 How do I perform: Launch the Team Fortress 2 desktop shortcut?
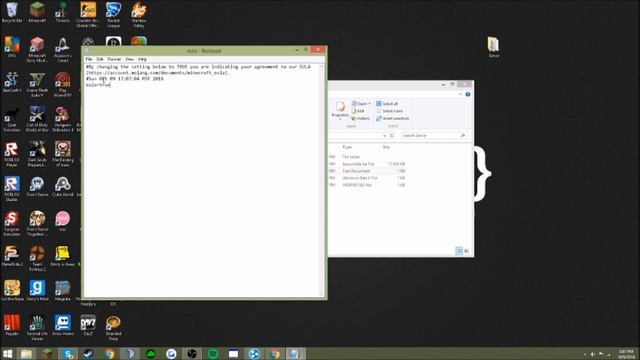coord(37,259)
